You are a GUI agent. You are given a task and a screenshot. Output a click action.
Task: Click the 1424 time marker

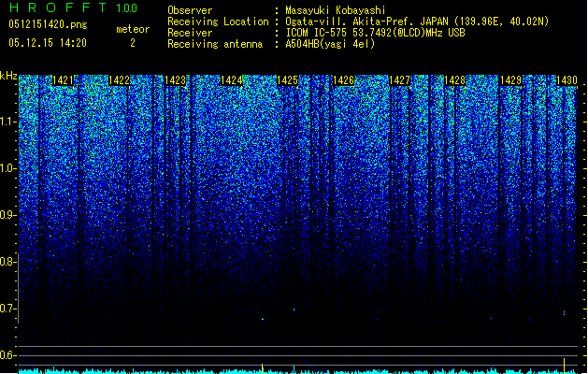[x=232, y=80]
